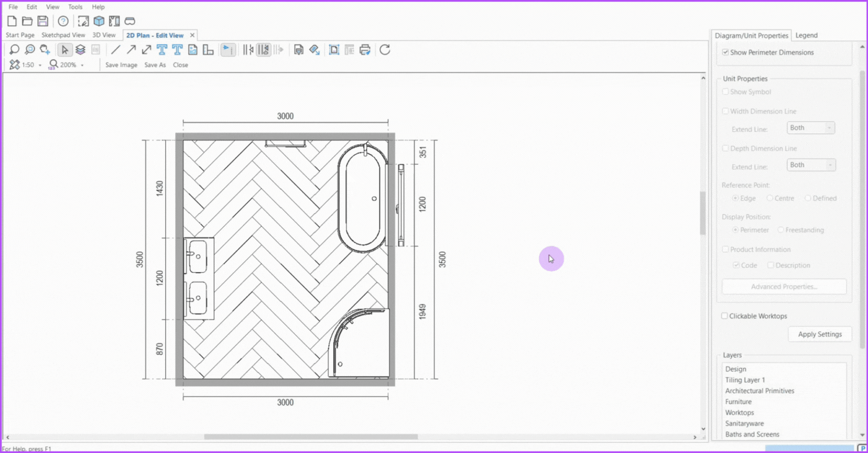Click the zoom area plus icon
Viewport: 868px width, 453px height.
click(45, 50)
